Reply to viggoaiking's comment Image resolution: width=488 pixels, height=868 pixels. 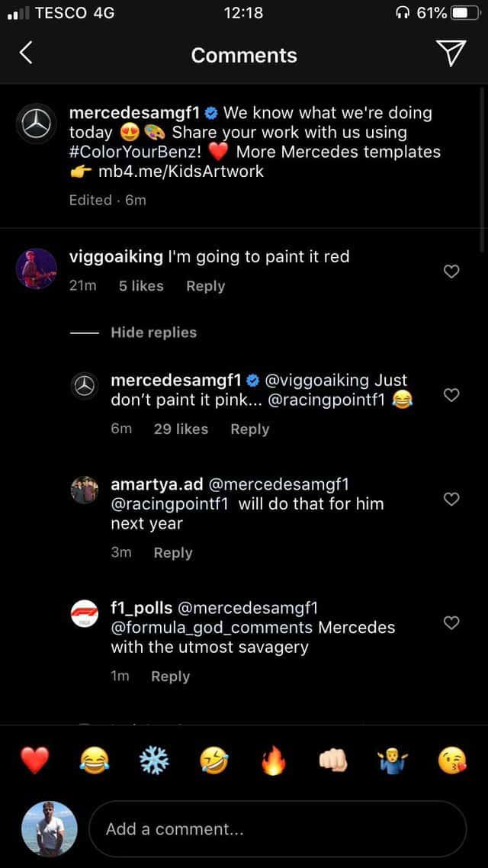click(205, 286)
